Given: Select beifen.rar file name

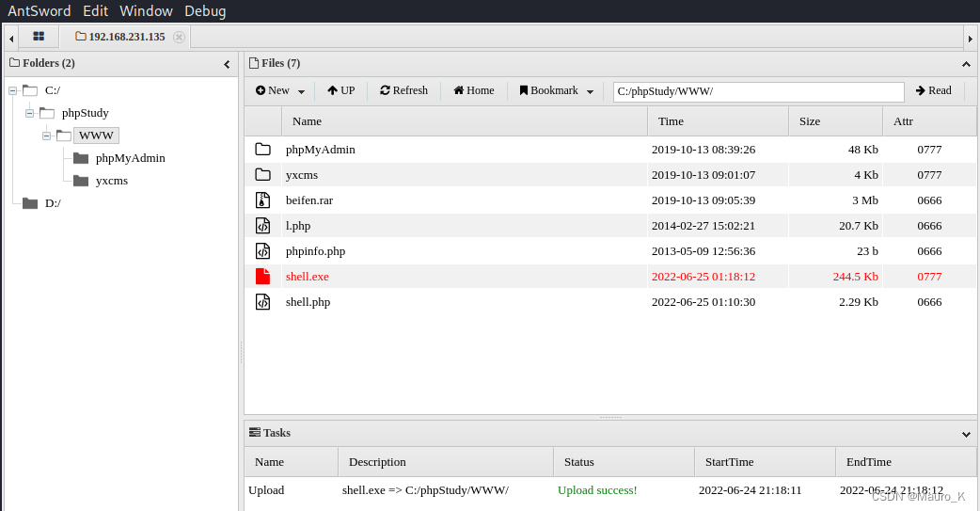Looking at the screenshot, I should (309, 200).
